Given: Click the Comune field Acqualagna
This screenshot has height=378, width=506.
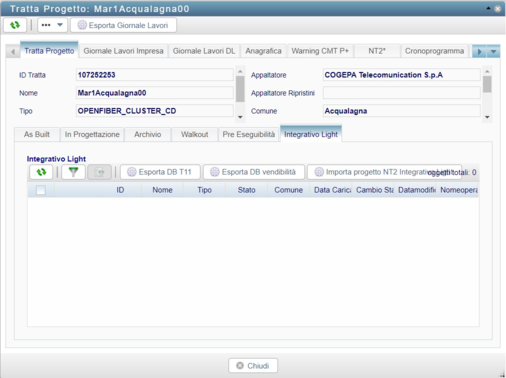Looking at the screenshot, I should pyautogui.click(x=402, y=111).
